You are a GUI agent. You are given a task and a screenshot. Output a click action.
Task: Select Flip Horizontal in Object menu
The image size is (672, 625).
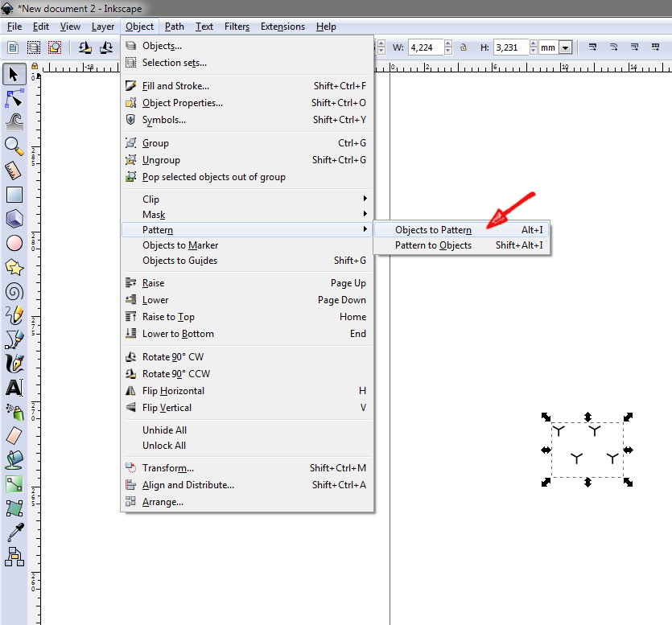(247, 391)
